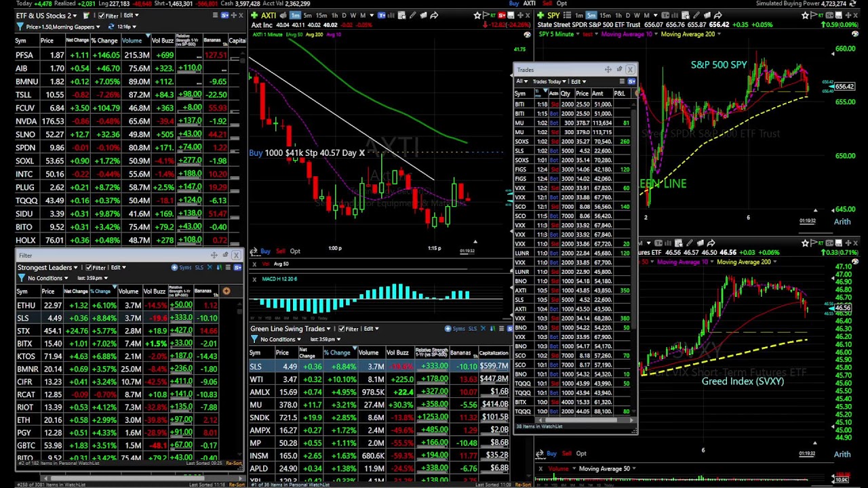Open list menu icon in Trades window
The image size is (868, 488).
click(x=621, y=81)
